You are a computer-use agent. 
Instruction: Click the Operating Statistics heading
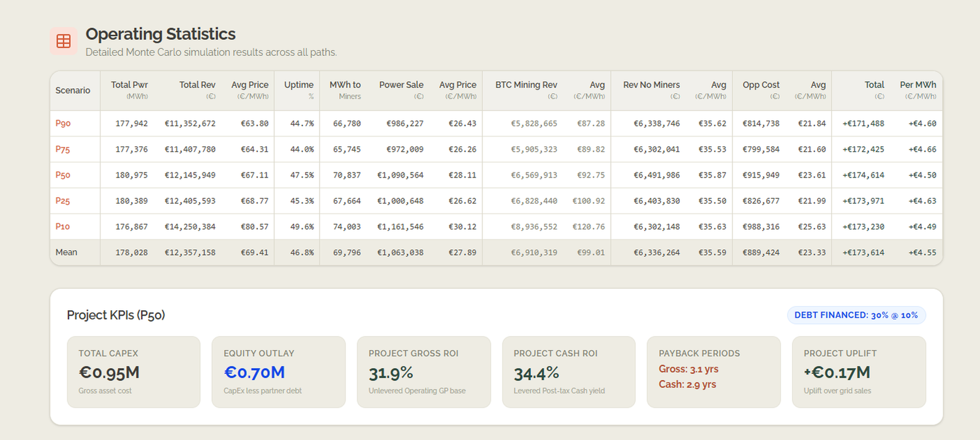(160, 34)
